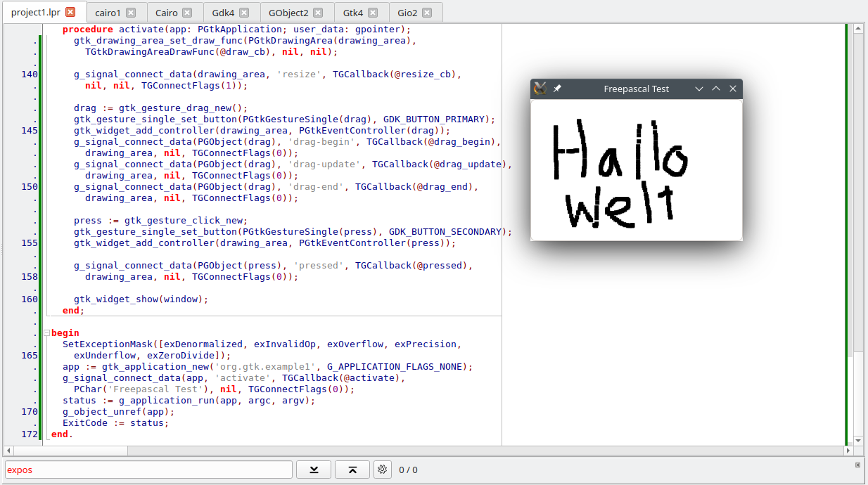
Task: Click the vertical scrollbar up arrow
Action: pos(857,29)
